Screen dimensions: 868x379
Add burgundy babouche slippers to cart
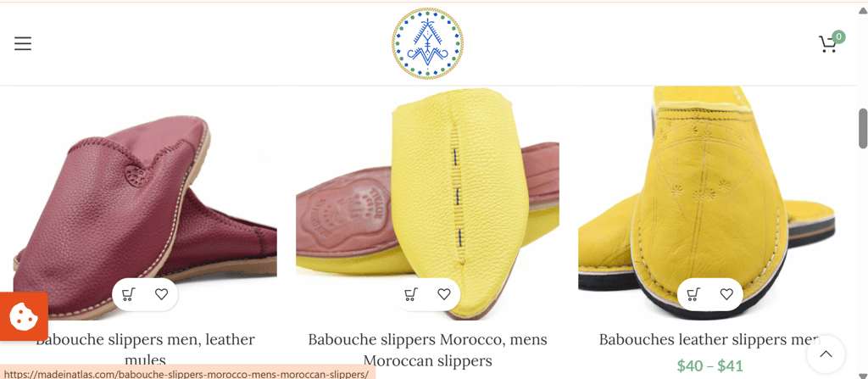click(129, 294)
